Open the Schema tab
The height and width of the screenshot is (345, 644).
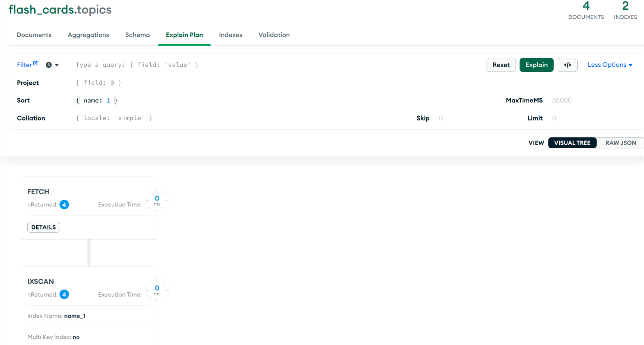(137, 35)
